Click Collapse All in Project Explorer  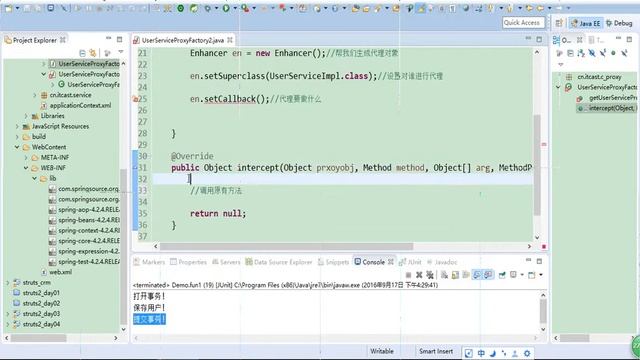[82, 53]
